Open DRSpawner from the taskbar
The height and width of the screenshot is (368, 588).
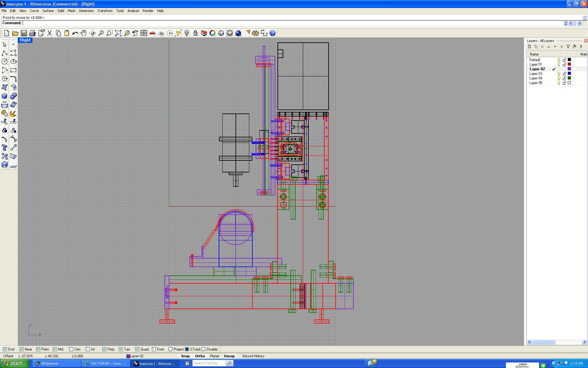coord(57,363)
